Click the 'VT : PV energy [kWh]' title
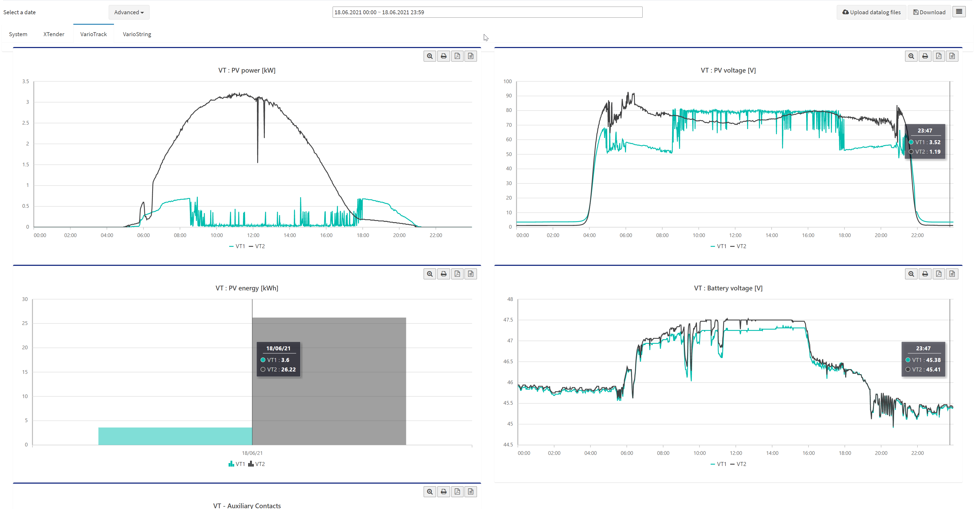Image resolution: width=980 pixels, height=509 pixels. (x=247, y=288)
